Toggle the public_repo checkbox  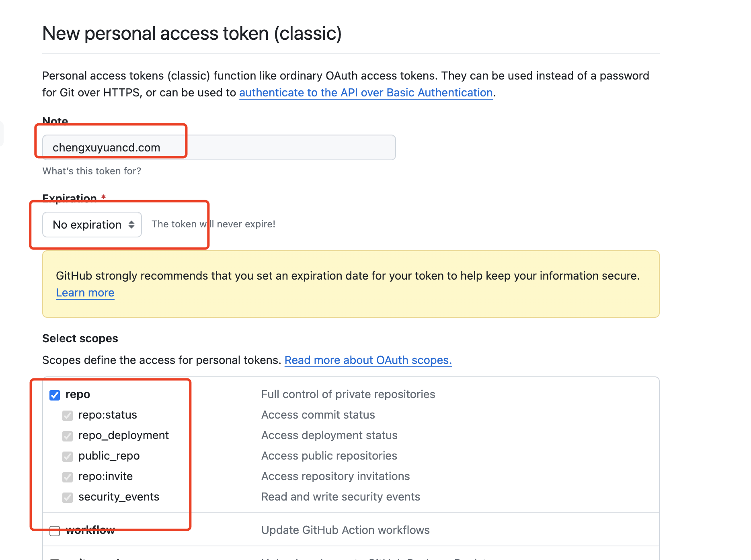coord(68,456)
